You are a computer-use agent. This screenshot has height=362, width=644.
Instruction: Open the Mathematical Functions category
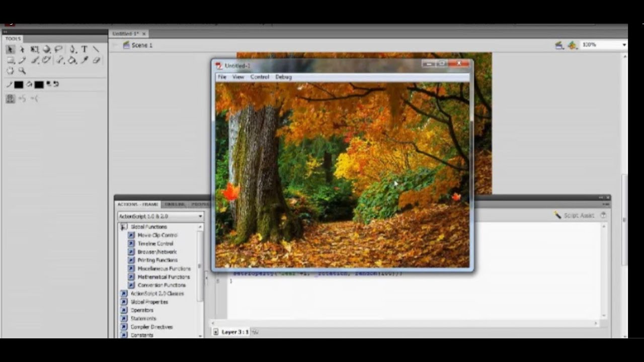164,277
